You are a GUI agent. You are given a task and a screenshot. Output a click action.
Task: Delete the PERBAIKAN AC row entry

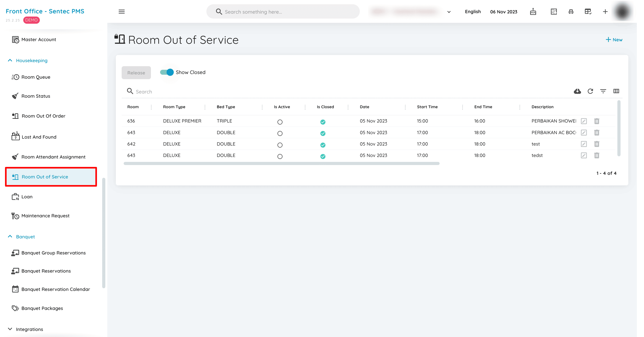point(597,133)
